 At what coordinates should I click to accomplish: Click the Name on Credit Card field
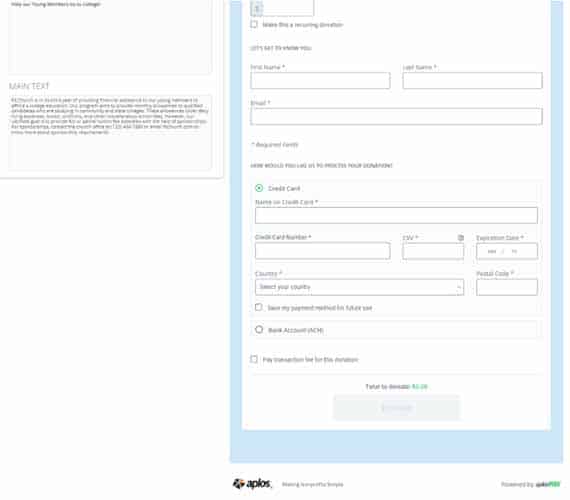(396, 215)
